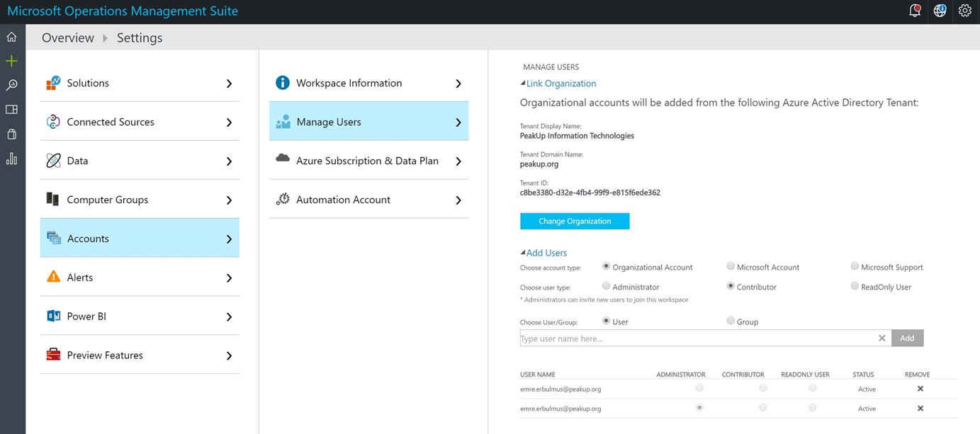Image resolution: width=980 pixels, height=434 pixels.
Task: Open the Automation Account label
Action: [343, 200]
